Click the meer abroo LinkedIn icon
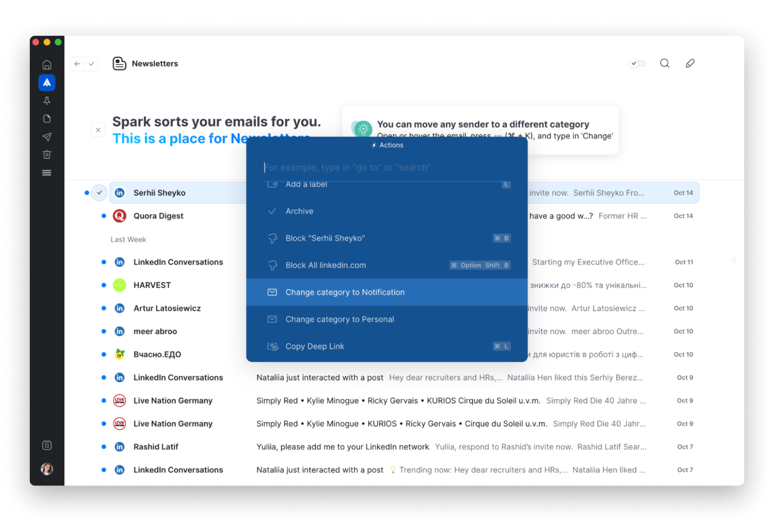This screenshot has width=774, height=532. point(120,332)
